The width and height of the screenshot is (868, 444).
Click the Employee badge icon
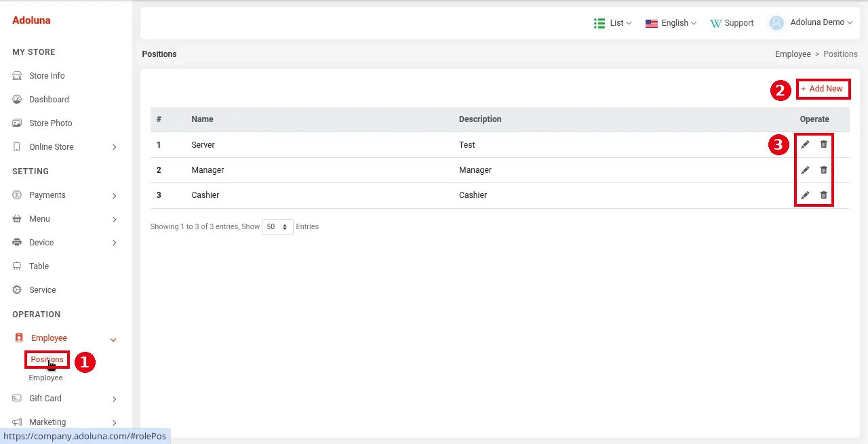click(19, 338)
